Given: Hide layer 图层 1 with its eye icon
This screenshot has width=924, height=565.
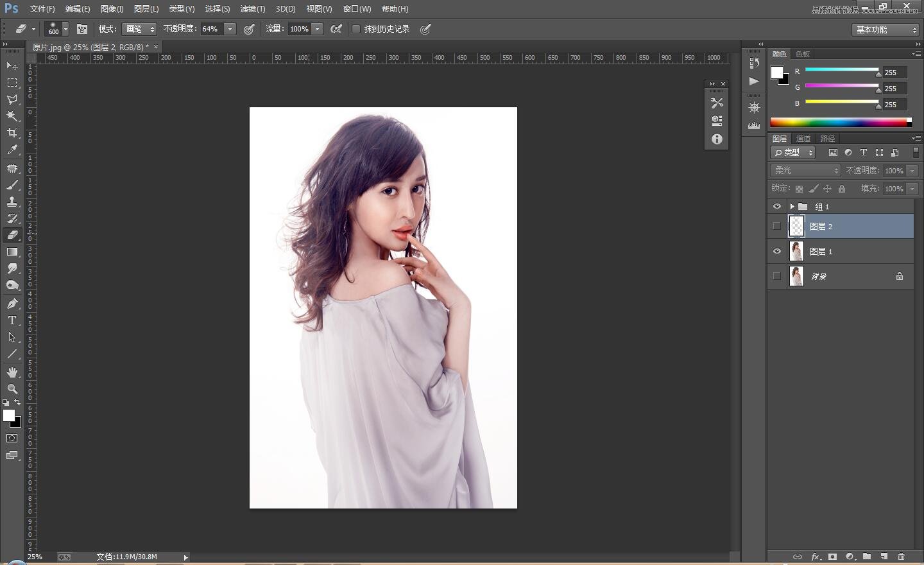Looking at the screenshot, I should coord(777,252).
